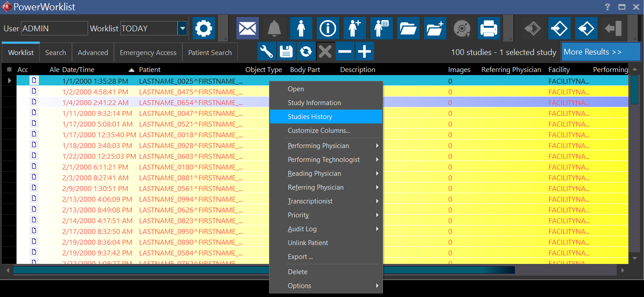This screenshot has width=644, height=297.
Task: Click the refresh worklist icon
Action: [x=306, y=51]
